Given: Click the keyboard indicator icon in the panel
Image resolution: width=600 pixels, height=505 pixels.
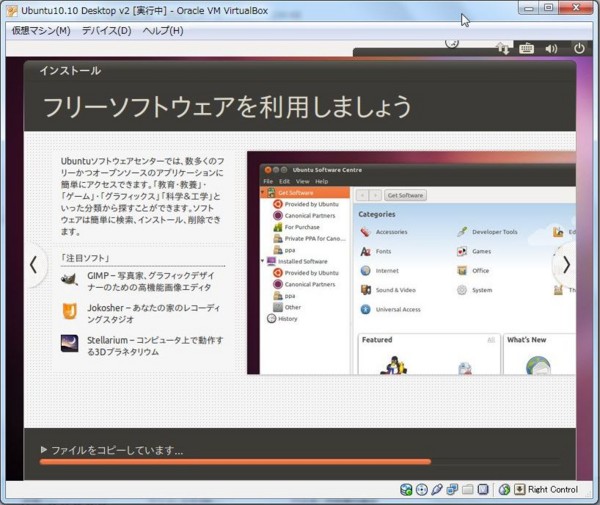Looking at the screenshot, I should (x=527, y=49).
